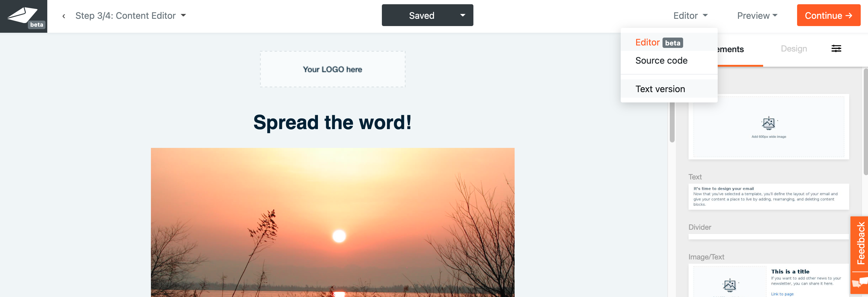
Task: Open the vertical Feedback tab
Action: tap(860, 243)
